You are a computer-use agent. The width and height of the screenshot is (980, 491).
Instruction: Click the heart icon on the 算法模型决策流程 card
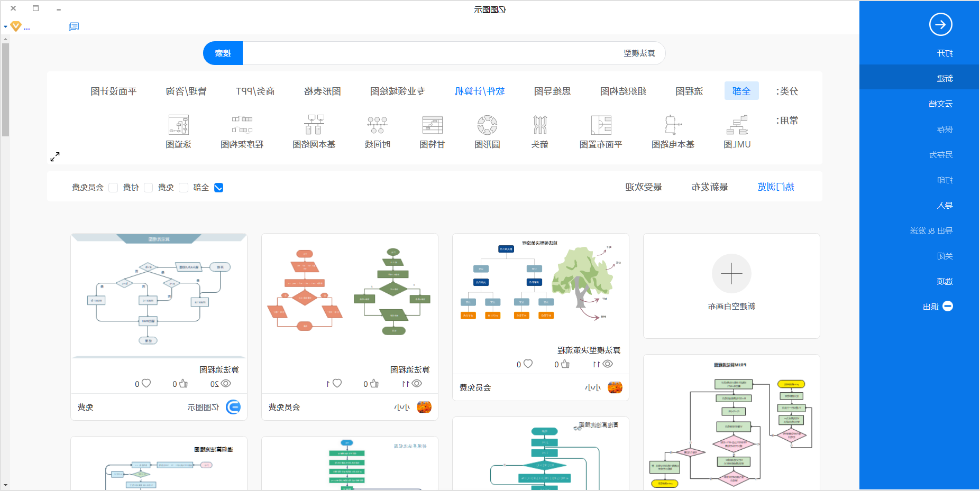coord(528,364)
